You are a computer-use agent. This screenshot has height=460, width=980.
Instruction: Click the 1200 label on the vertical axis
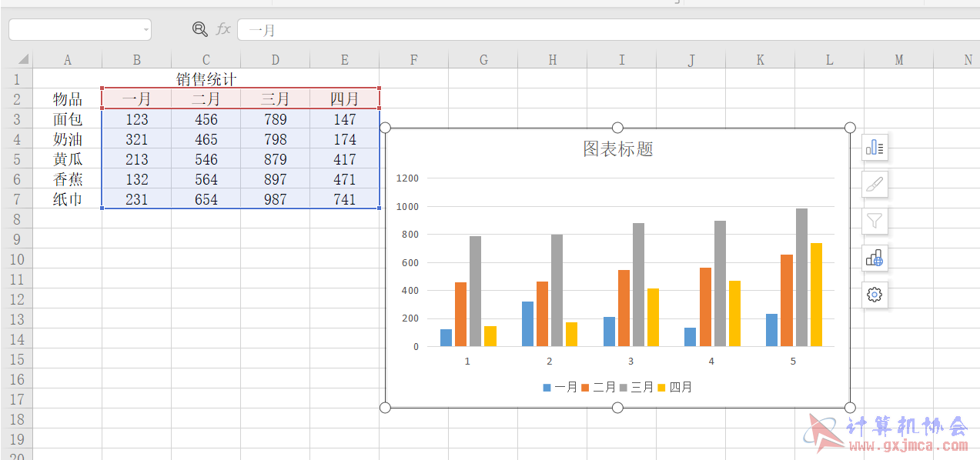[408, 178]
